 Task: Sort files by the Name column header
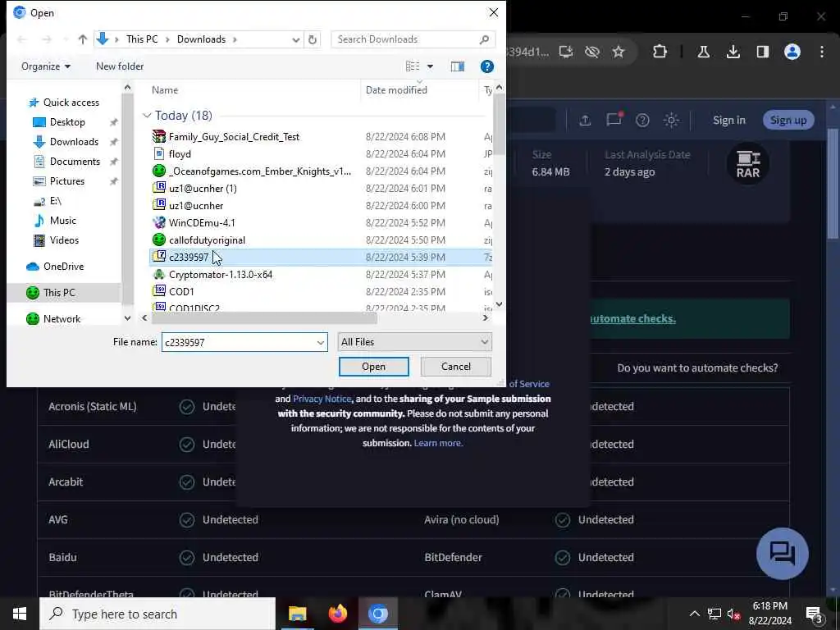click(x=164, y=90)
